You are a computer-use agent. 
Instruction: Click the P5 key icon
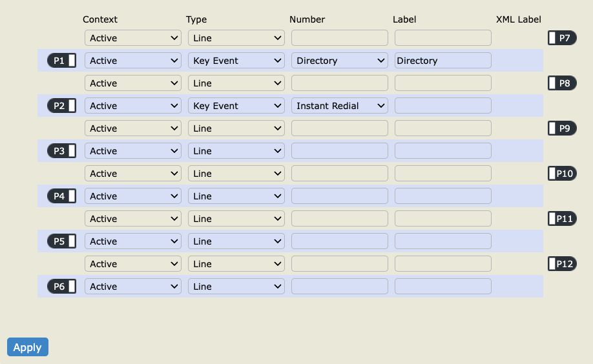tap(61, 241)
